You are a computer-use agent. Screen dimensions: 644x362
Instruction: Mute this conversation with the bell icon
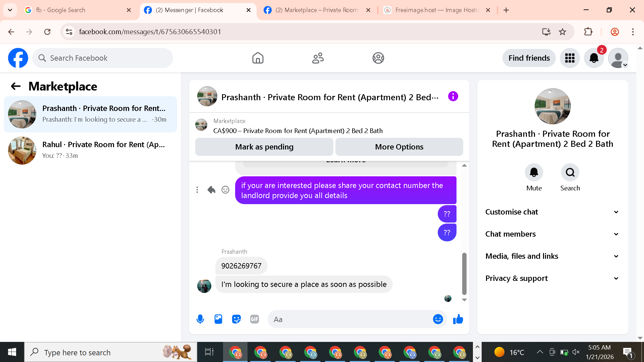pos(534,173)
